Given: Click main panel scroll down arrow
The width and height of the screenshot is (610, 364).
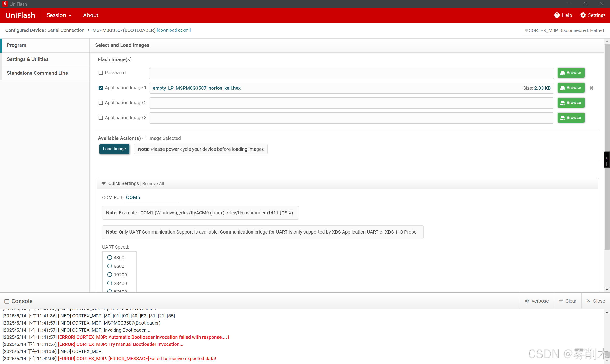Looking at the screenshot, I should pos(607,290).
